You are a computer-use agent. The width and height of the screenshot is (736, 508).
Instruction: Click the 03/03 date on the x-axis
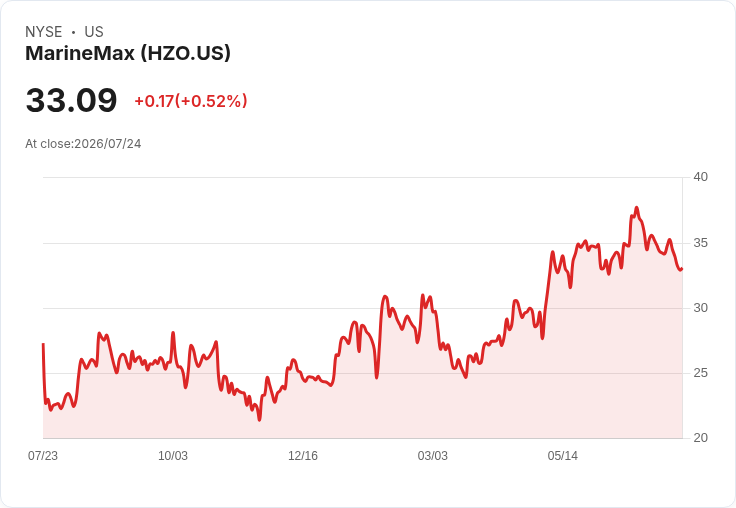(x=433, y=456)
